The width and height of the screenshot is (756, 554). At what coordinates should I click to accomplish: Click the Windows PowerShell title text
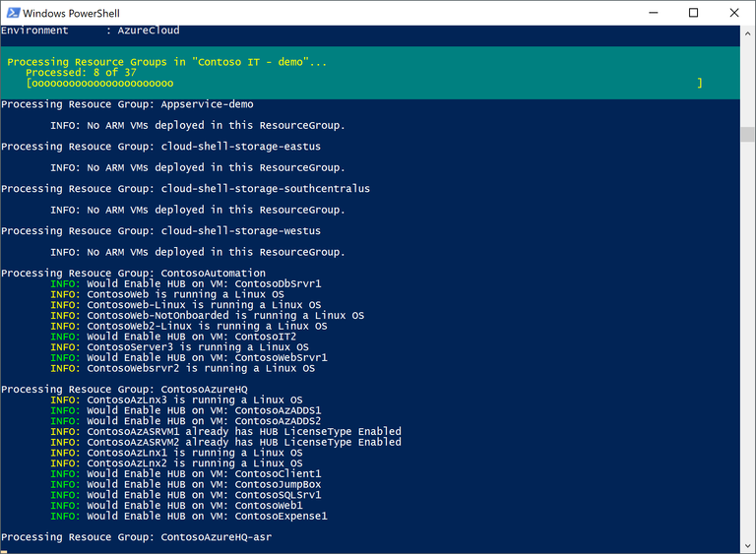pyautogui.click(x=71, y=14)
